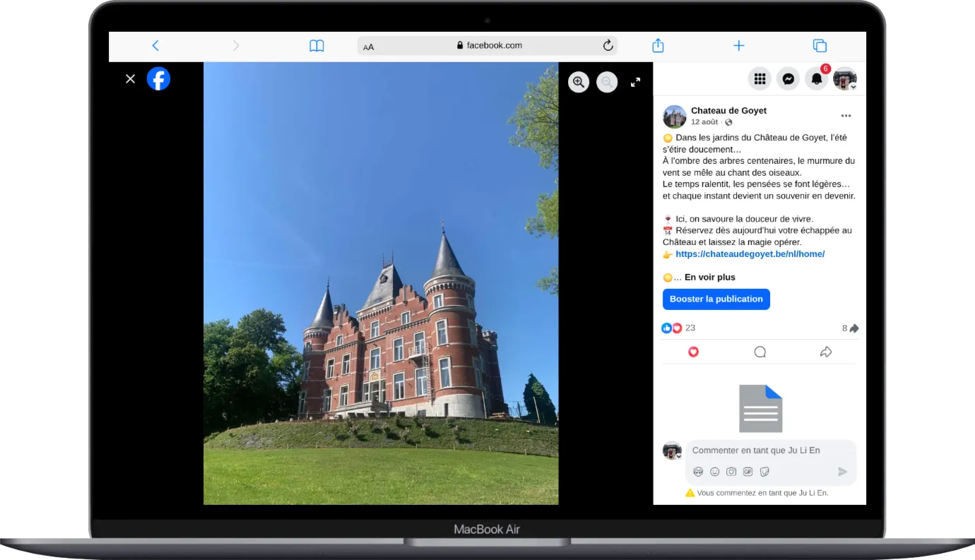Open Safari's bookmarks book icon
975x560 pixels.
tap(317, 46)
